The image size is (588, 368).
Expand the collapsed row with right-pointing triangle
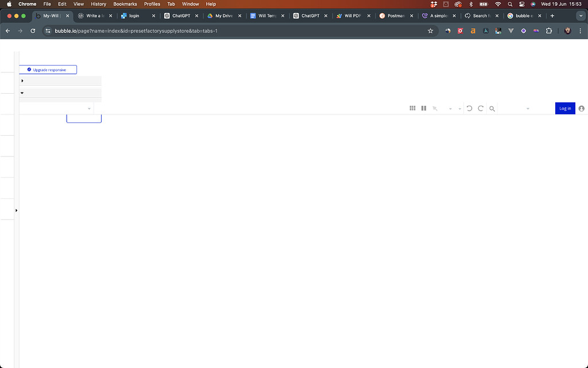22,80
